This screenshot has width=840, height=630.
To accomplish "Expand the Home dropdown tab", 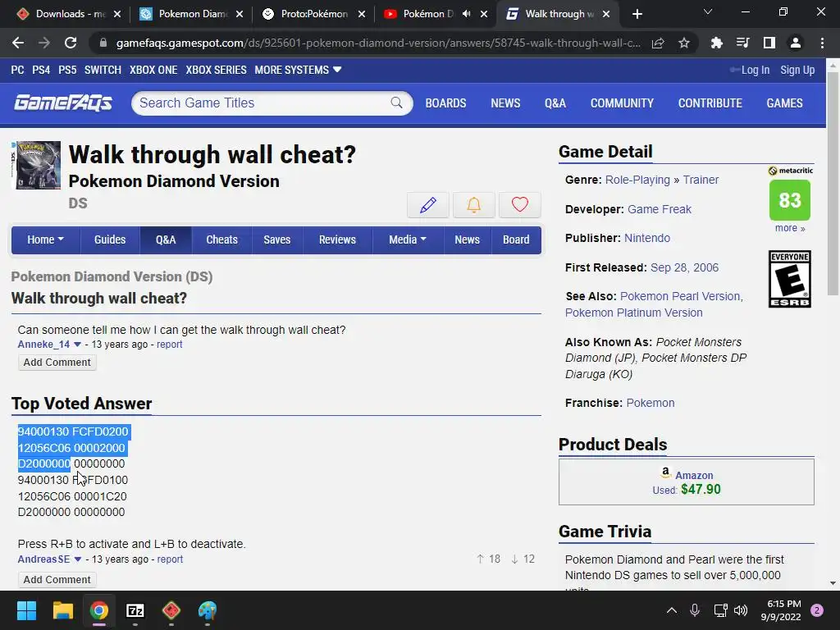I will click(x=46, y=240).
